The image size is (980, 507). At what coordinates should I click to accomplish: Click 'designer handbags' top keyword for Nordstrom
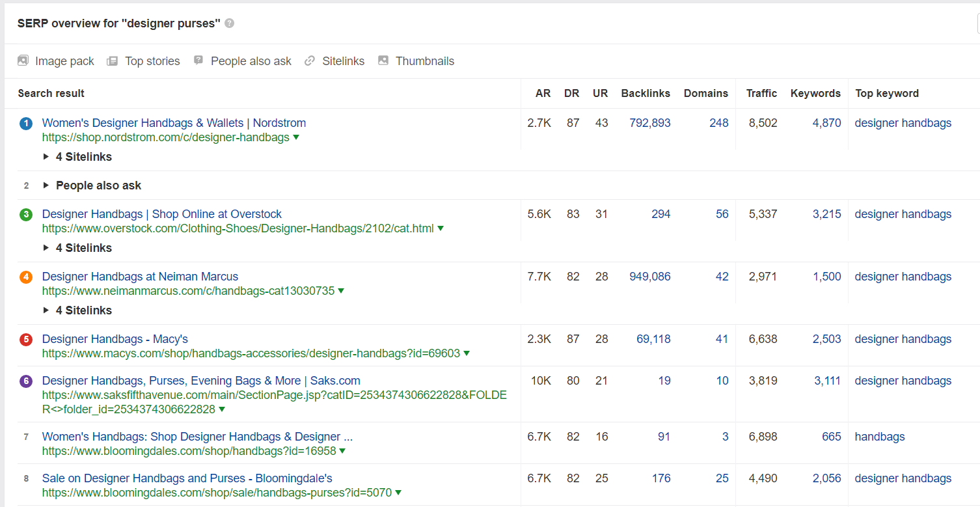(x=903, y=123)
